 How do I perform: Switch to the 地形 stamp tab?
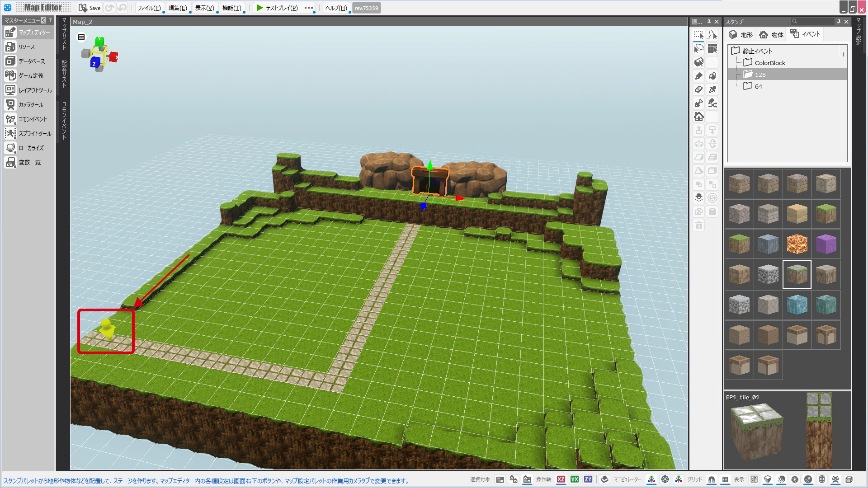pos(741,34)
